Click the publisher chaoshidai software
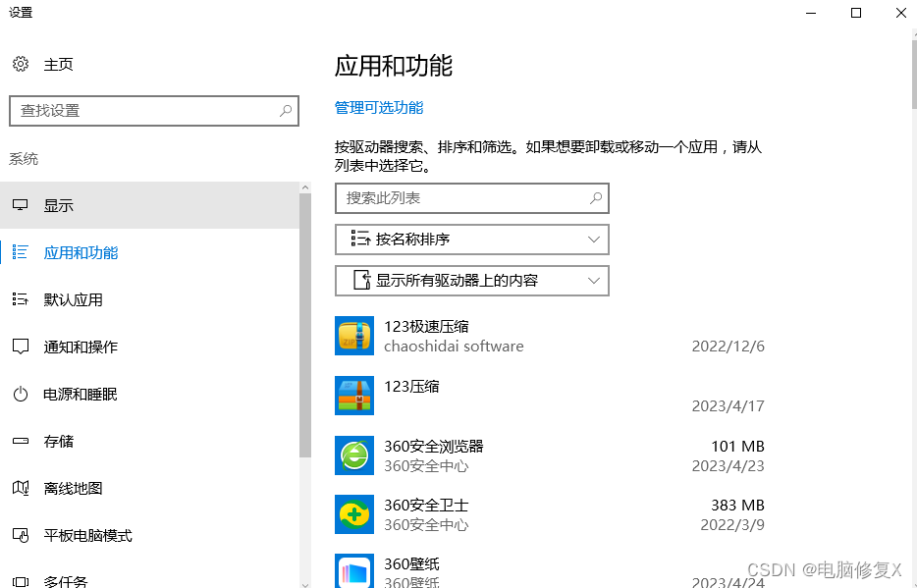917x588 pixels. pyautogui.click(x=454, y=346)
